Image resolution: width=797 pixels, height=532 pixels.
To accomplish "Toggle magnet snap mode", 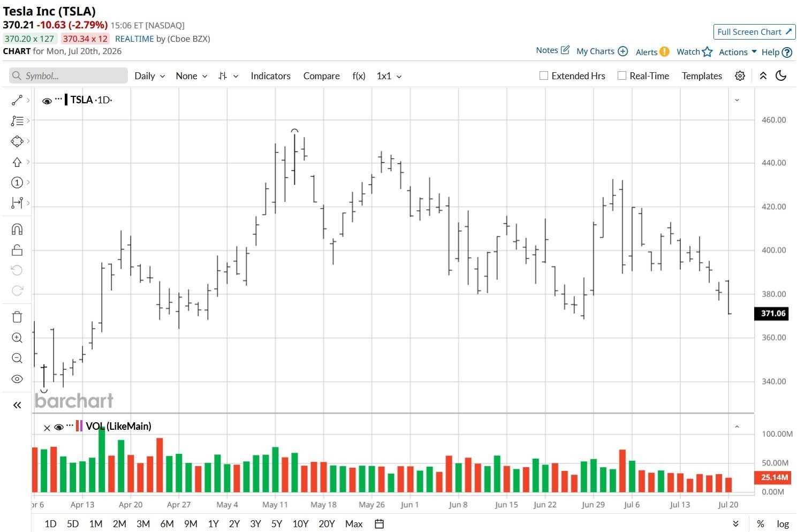I will (17, 230).
